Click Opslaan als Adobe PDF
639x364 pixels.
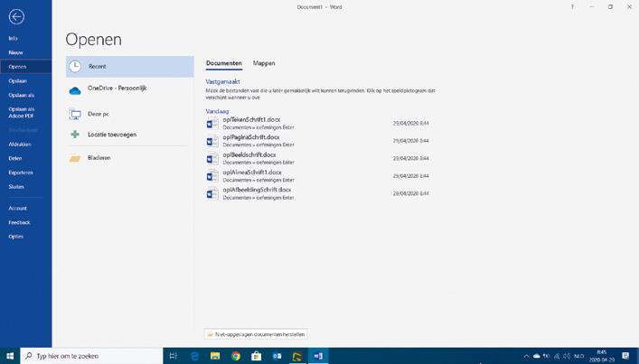click(21, 112)
